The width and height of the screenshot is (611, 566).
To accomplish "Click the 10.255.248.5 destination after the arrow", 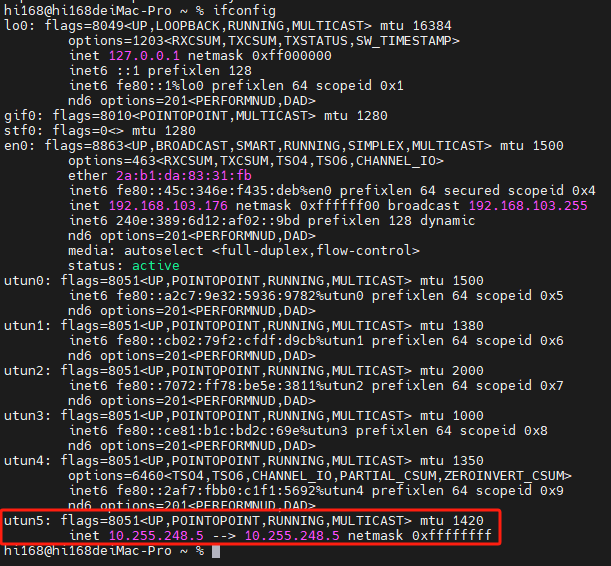I will pyautogui.click(x=292, y=536).
